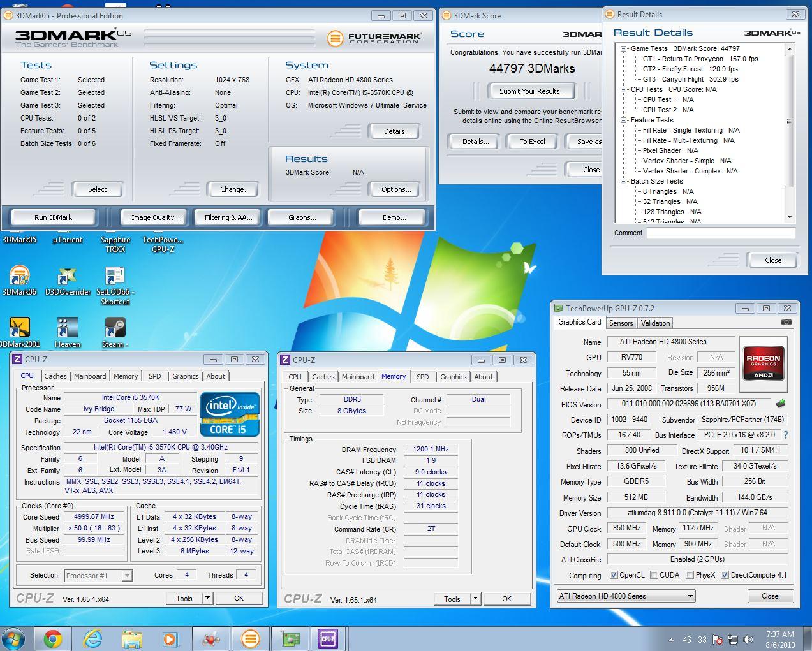The image size is (812, 651).
Task: Switch to CPU-Z taskbar button
Action: (x=328, y=638)
